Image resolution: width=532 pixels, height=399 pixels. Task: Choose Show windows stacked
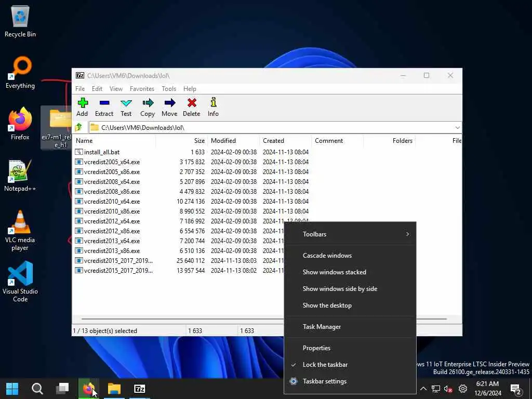(350, 272)
